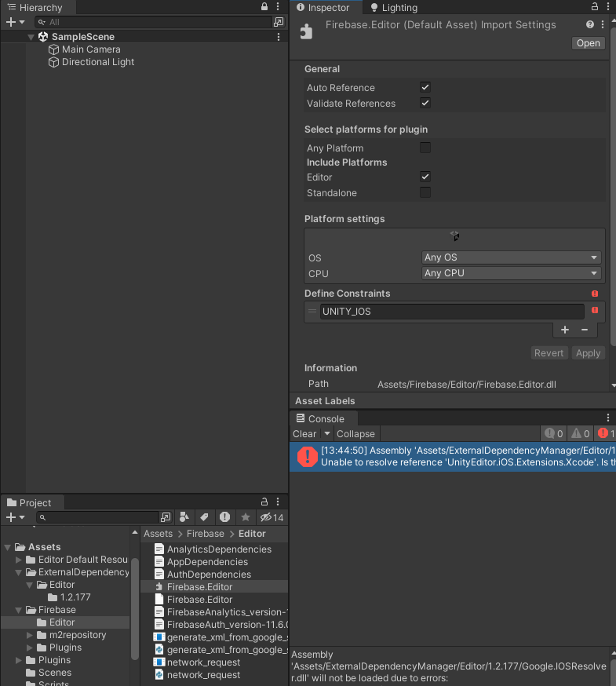Open help icon for Import Settings
The width and height of the screenshot is (616, 686).
(x=590, y=24)
